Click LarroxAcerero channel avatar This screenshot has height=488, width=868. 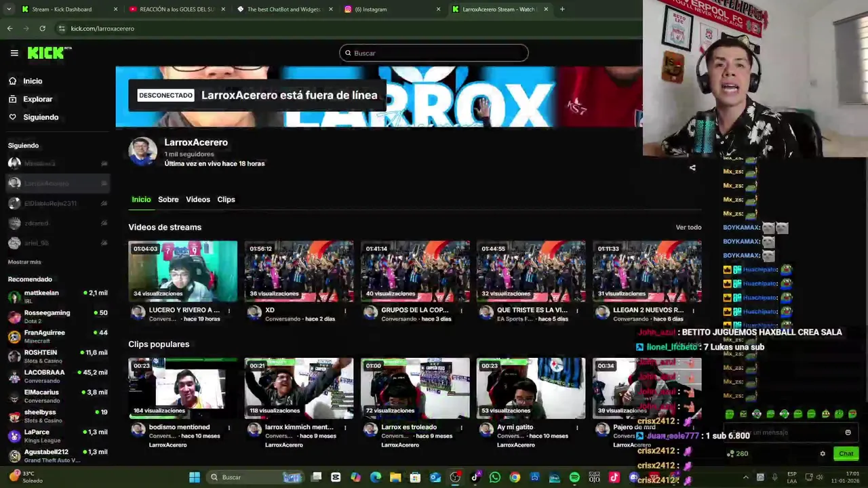pyautogui.click(x=142, y=152)
